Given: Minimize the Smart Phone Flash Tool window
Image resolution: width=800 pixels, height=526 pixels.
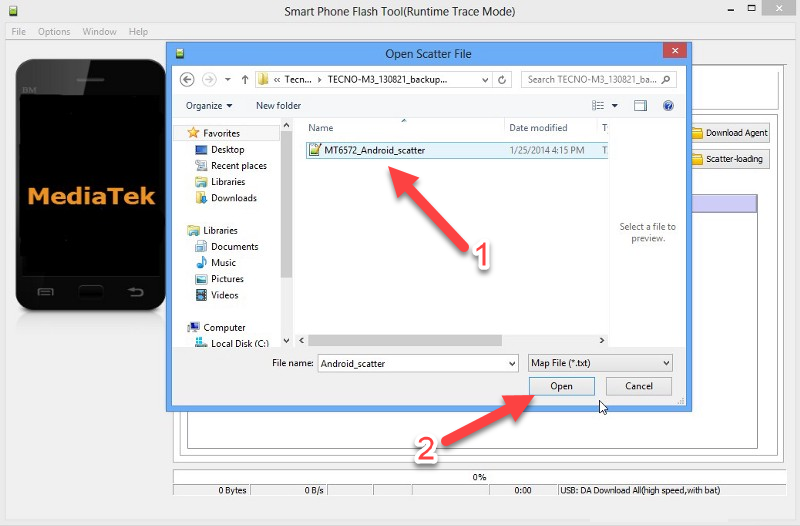Looking at the screenshot, I should pos(731,9).
